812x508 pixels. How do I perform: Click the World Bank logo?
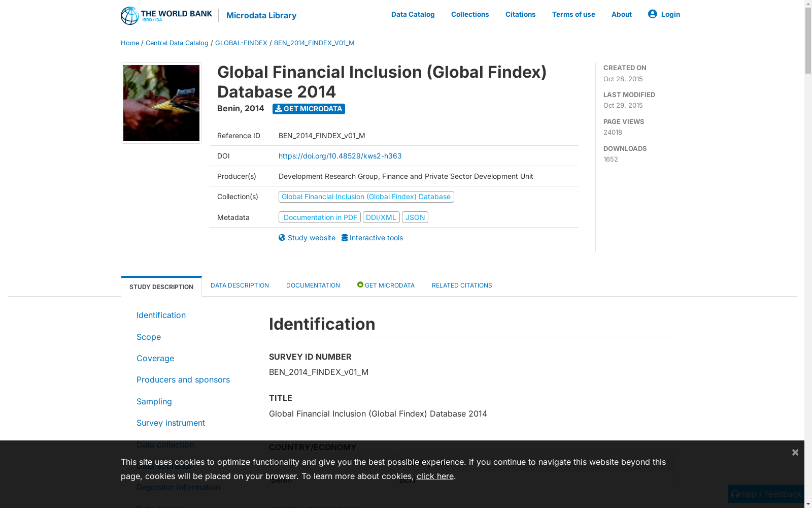[x=166, y=15]
